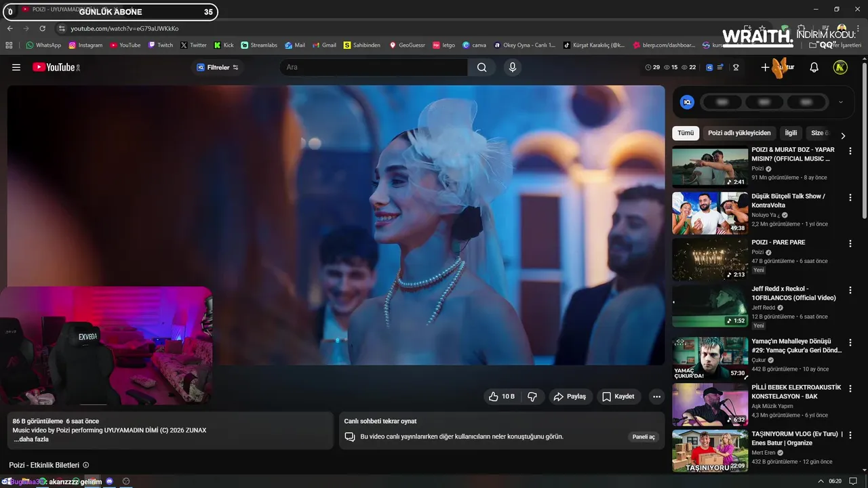This screenshot has width=868, height=488.
Task: Open options for POIZI & MURAT BOZ video
Action: 850,151
